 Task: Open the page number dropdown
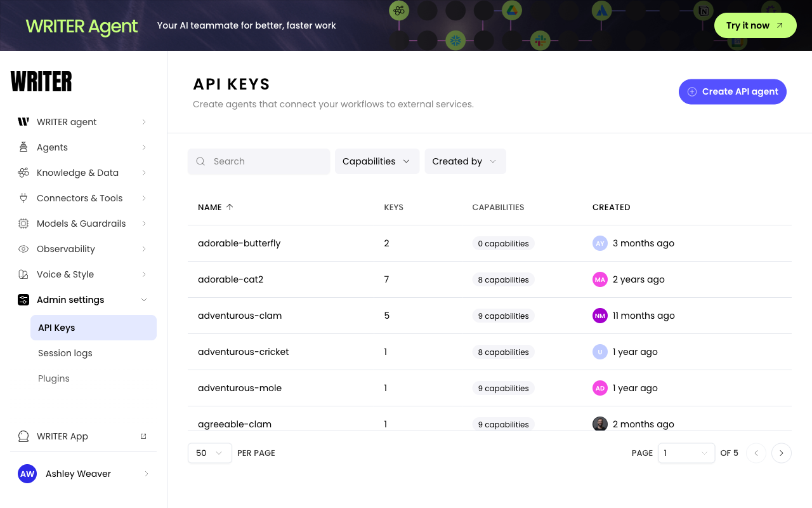point(686,453)
